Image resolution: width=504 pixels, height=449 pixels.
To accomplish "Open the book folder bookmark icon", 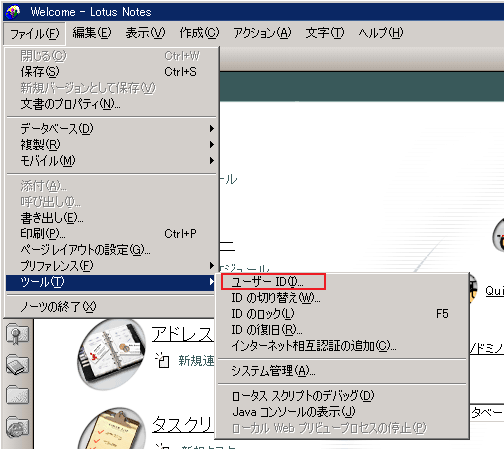I will click(x=17, y=364).
